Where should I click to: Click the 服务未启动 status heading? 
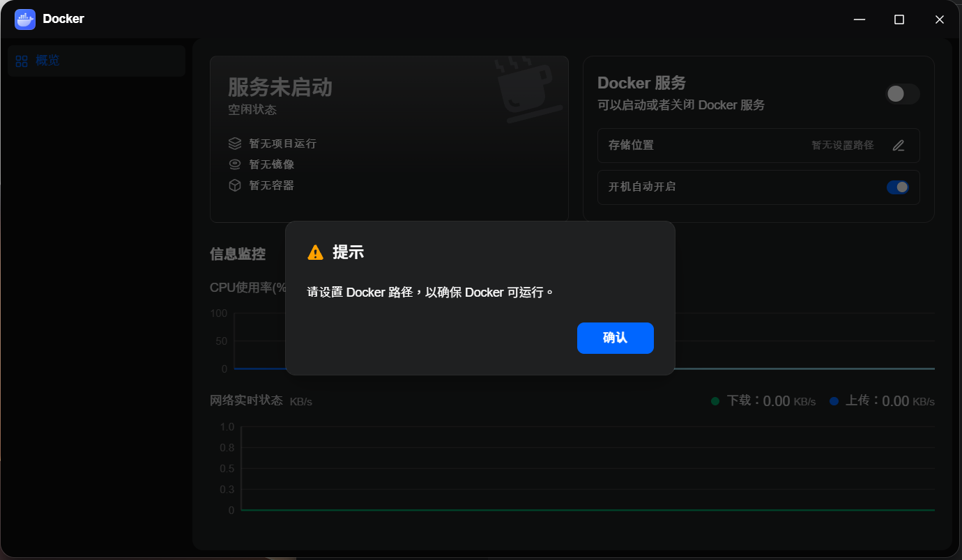280,88
